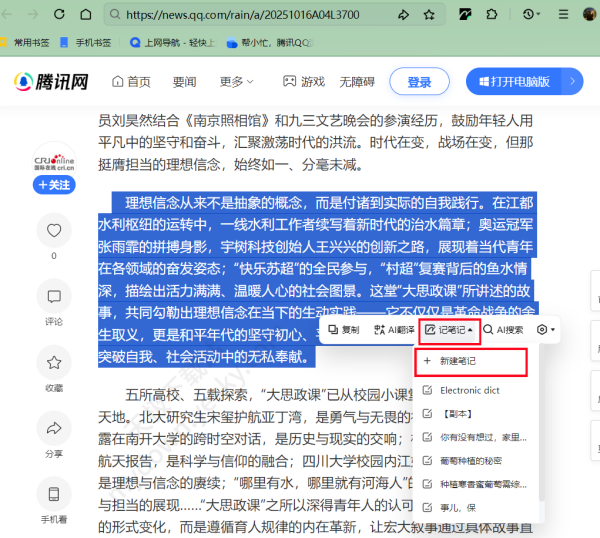The height and width of the screenshot is (538, 600).
Task: Bookmark page with address bar star icon
Action: pos(430,15)
